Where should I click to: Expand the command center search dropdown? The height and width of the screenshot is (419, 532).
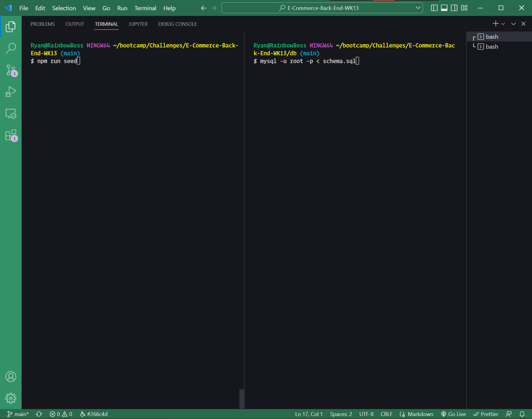click(x=418, y=8)
